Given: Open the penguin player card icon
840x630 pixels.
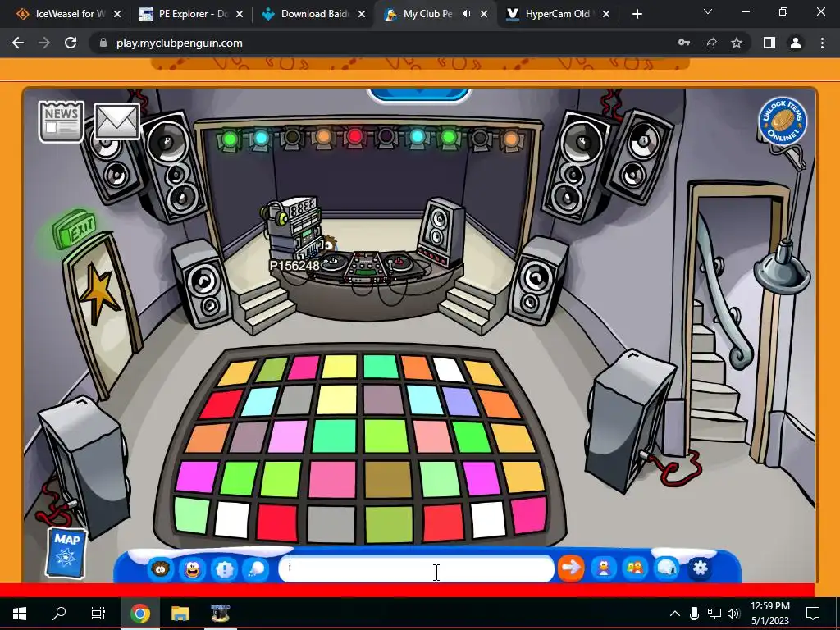Looking at the screenshot, I should 604,568.
